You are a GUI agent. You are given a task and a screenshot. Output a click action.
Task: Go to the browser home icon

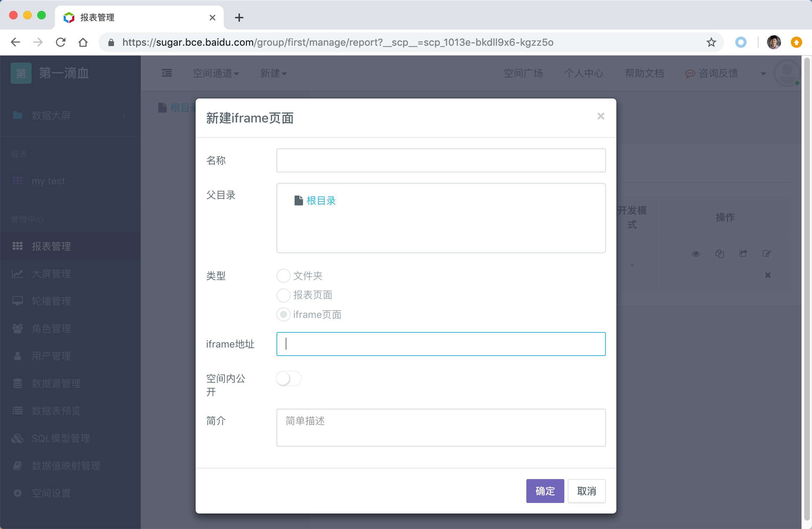click(x=83, y=43)
